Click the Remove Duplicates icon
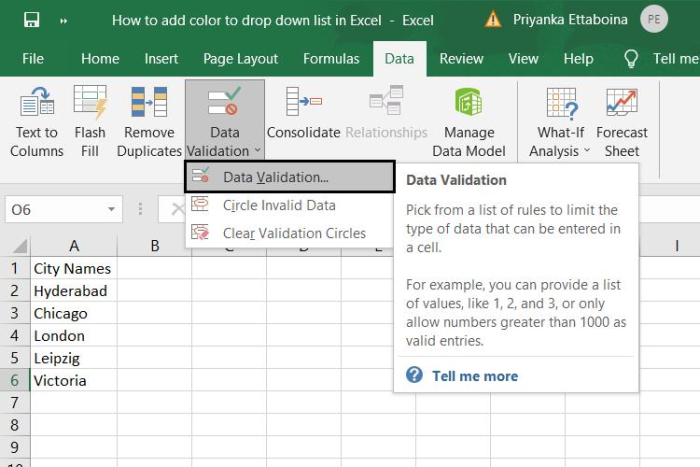The height and width of the screenshot is (467, 700). click(149, 103)
